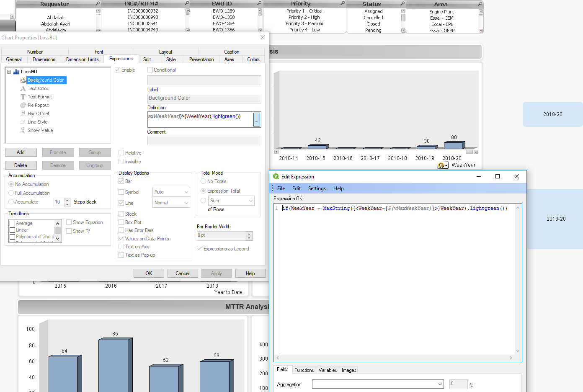Viewport: 583px width, 392px height.
Task: Switch to the Dimensions tab
Action: pyautogui.click(x=44, y=59)
